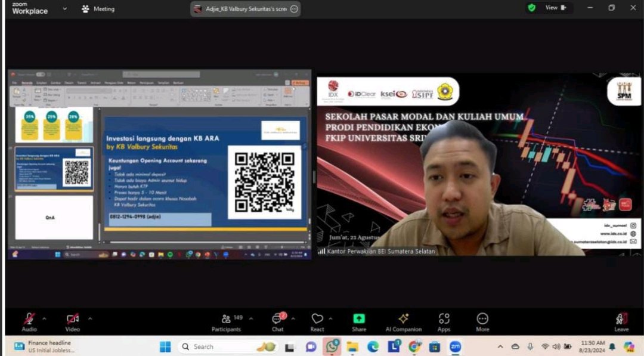The image size is (644, 356).
Task: Turn on the Video camera
Action: pos(73,319)
